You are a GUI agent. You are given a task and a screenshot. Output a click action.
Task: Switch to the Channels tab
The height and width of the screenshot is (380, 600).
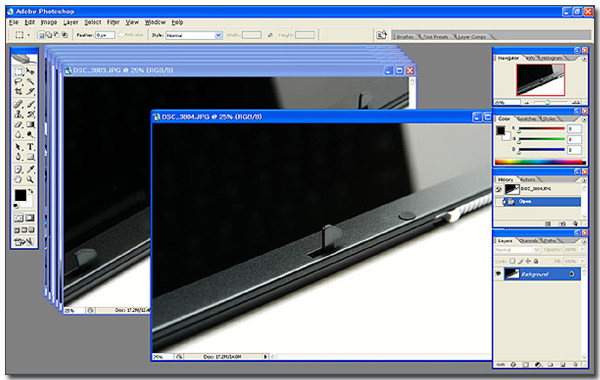tap(529, 241)
